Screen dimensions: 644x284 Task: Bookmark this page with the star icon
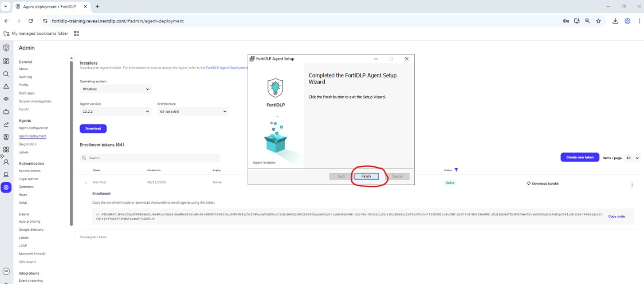click(599, 21)
